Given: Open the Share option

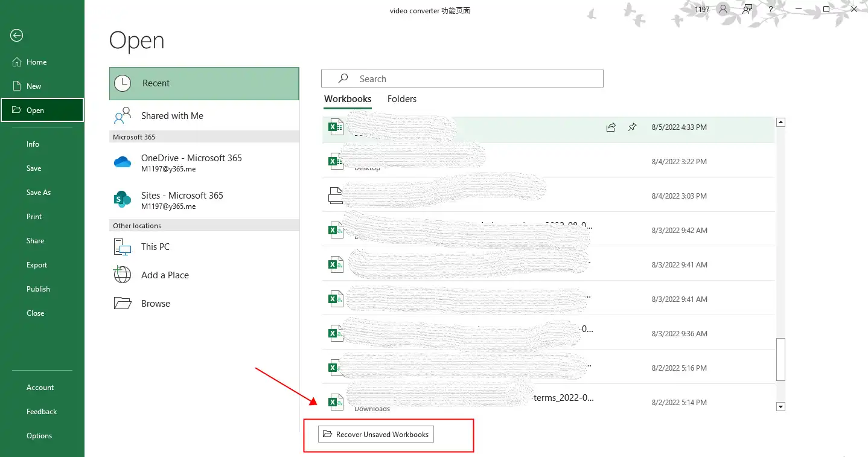Looking at the screenshot, I should pos(42,241).
